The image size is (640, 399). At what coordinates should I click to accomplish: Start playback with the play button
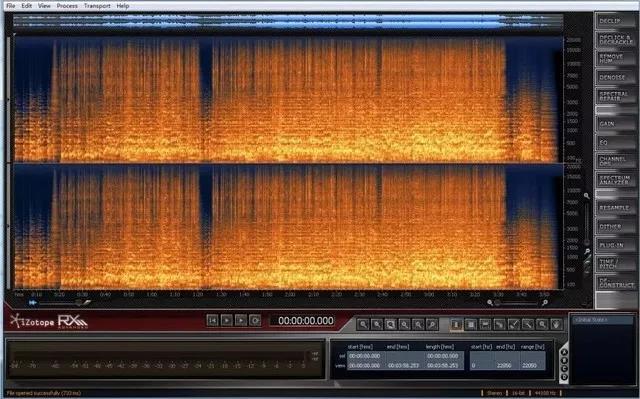pos(227,320)
